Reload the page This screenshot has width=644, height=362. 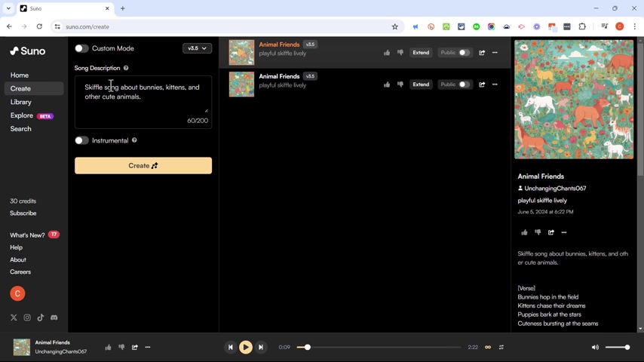click(39, 26)
